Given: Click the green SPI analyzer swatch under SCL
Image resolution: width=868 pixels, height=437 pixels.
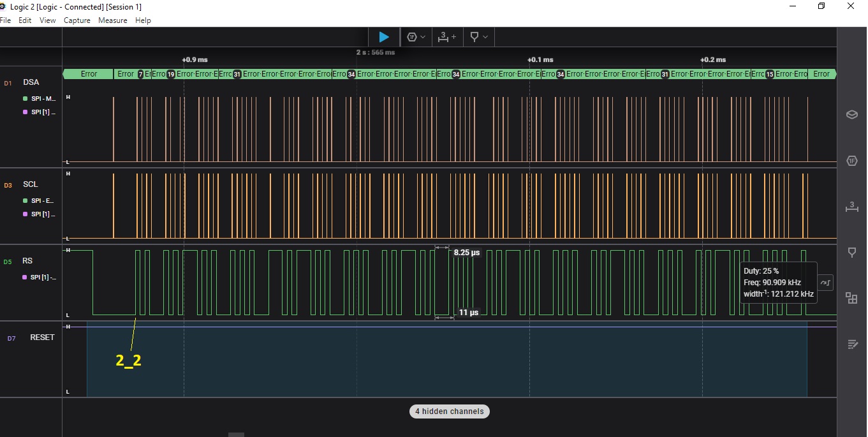Looking at the screenshot, I should pos(25,200).
